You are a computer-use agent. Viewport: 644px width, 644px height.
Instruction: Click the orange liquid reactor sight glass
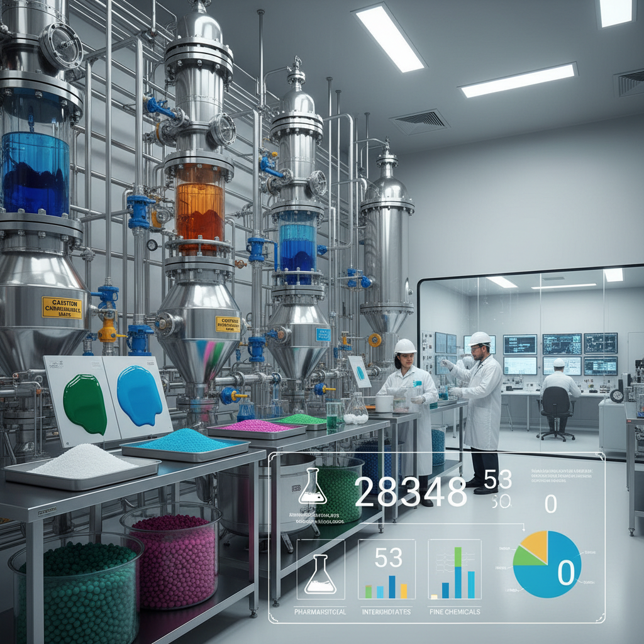tap(200, 208)
